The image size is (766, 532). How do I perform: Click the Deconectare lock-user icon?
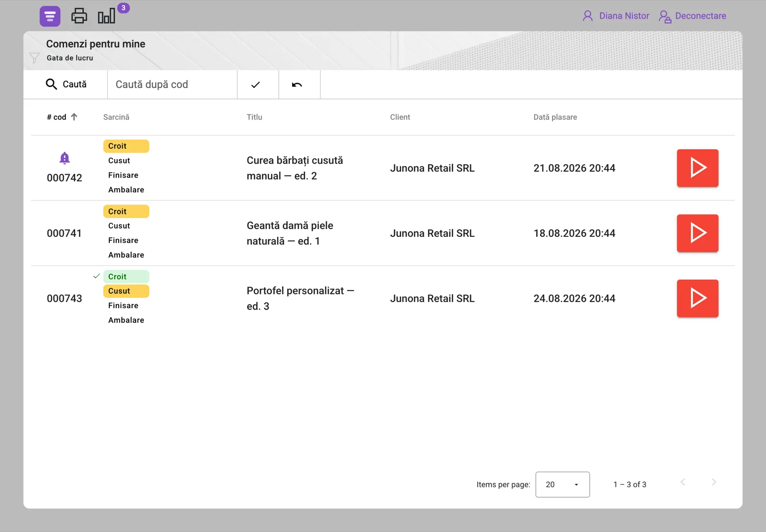coord(665,16)
